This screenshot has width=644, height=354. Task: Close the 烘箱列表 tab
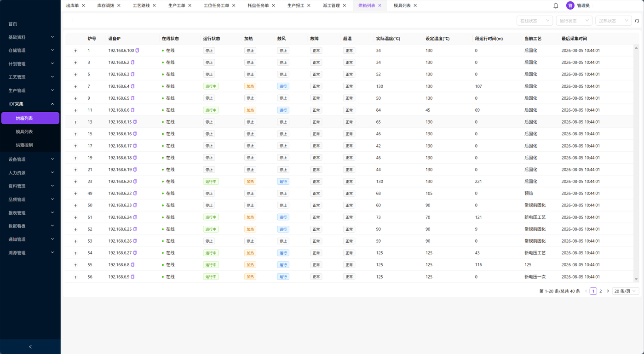coord(379,6)
